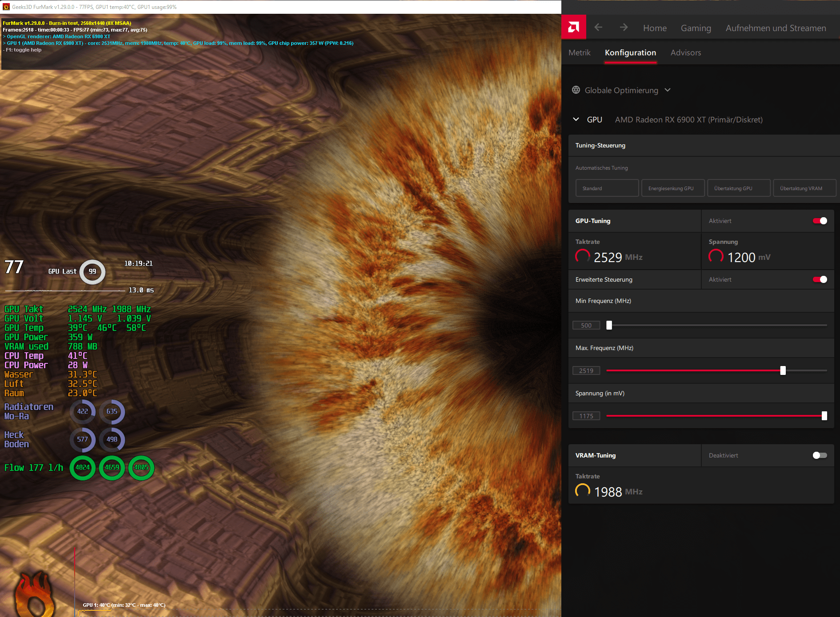Click the Min Frequenz slider handle
840x617 pixels.
coord(609,325)
